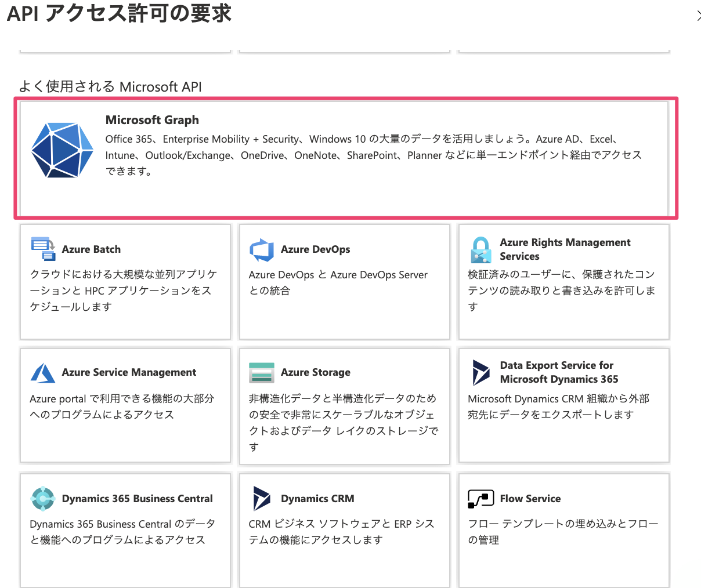Click the Dynamics CRM icon

tap(262, 499)
